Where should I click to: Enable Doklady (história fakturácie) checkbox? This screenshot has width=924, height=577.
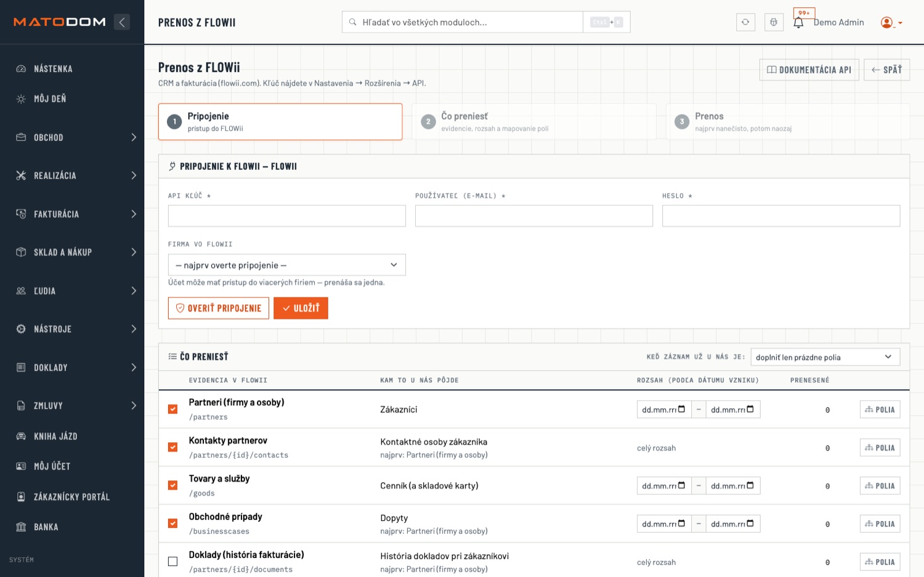point(172,562)
